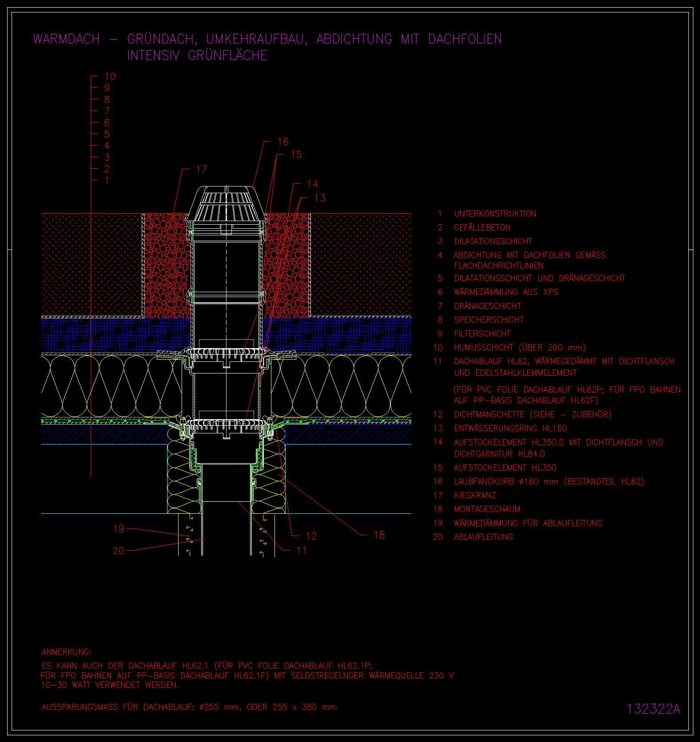The width and height of the screenshot is (700, 742).
Task: Select legend entry 'LAUBFANGKORB ø180 mm'
Action: point(506,481)
